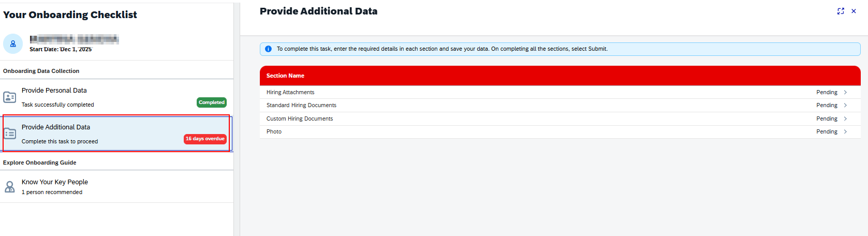Click the Section Name column header
The height and width of the screenshot is (236, 868).
coord(285,76)
